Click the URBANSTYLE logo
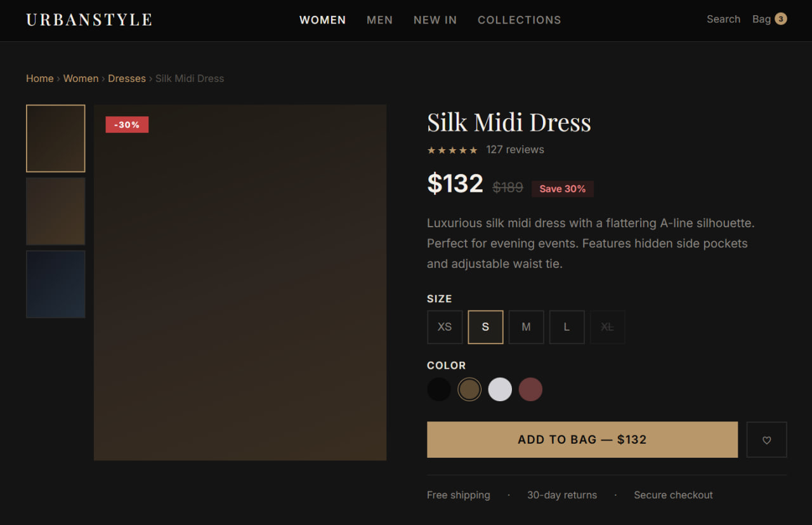 coord(89,20)
